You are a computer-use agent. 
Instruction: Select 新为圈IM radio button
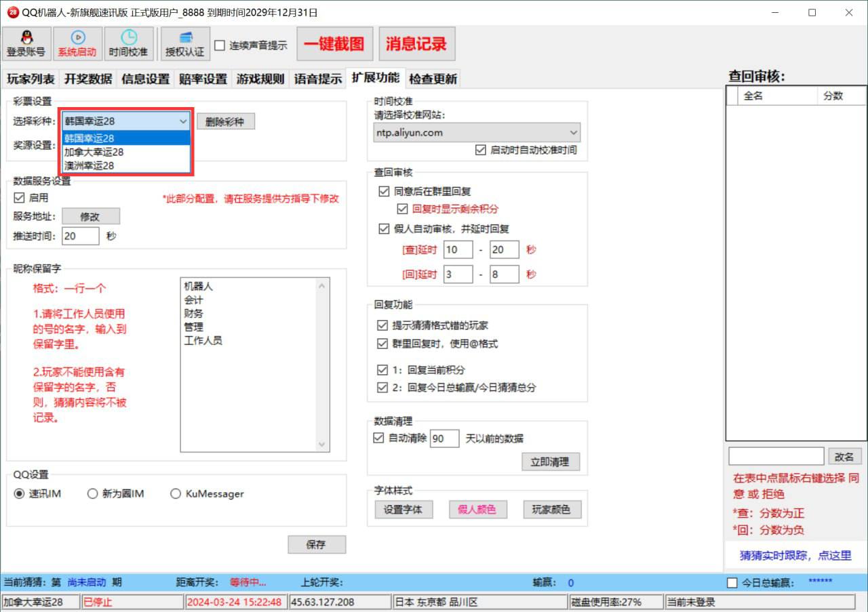click(93, 493)
